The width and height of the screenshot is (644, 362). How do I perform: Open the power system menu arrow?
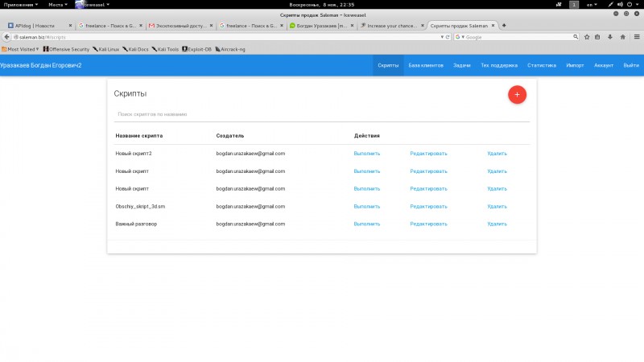click(x=638, y=5)
